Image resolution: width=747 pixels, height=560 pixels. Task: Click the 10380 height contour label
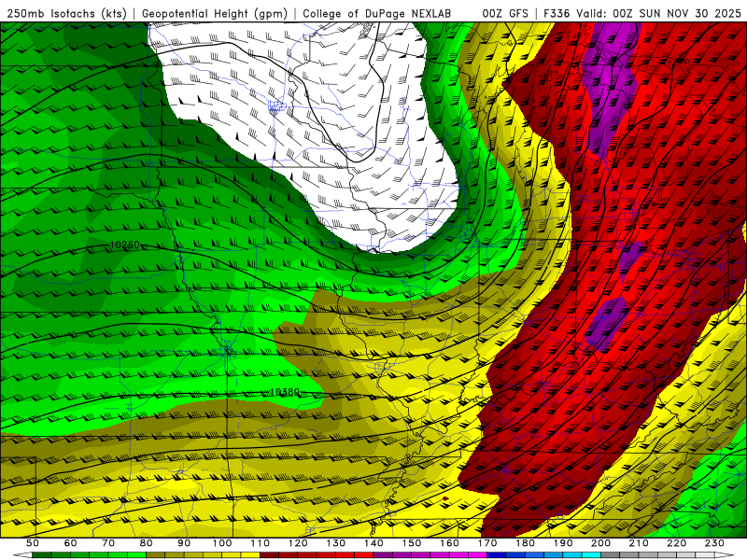pos(285,392)
